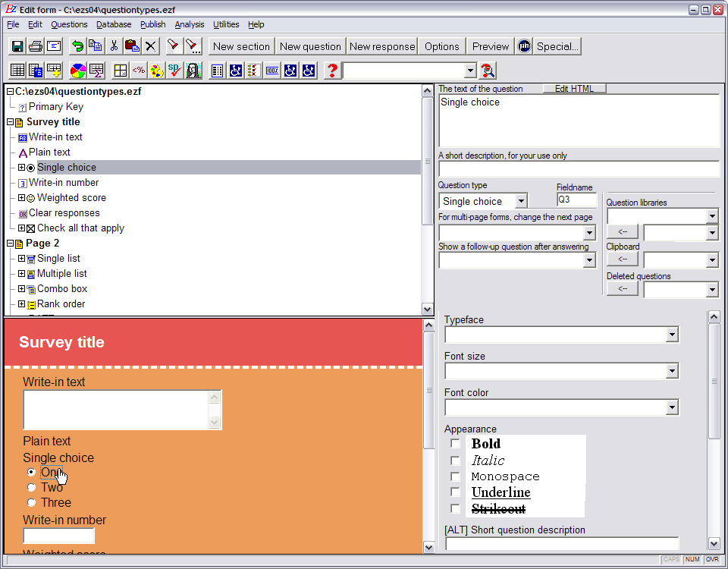The height and width of the screenshot is (569, 728).
Task: Click the round logo icon beside Special
Action: [524, 46]
